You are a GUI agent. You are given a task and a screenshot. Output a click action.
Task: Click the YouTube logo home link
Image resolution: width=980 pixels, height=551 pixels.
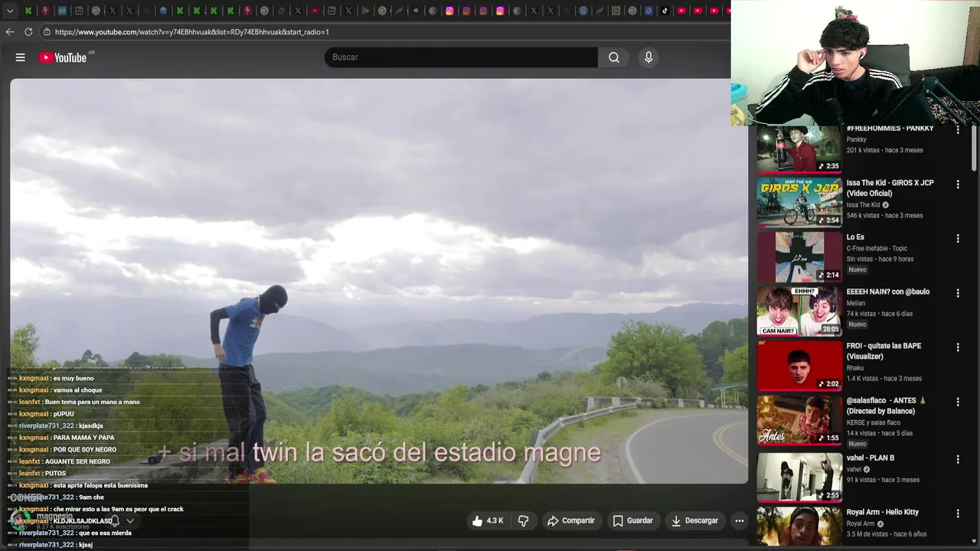click(63, 57)
